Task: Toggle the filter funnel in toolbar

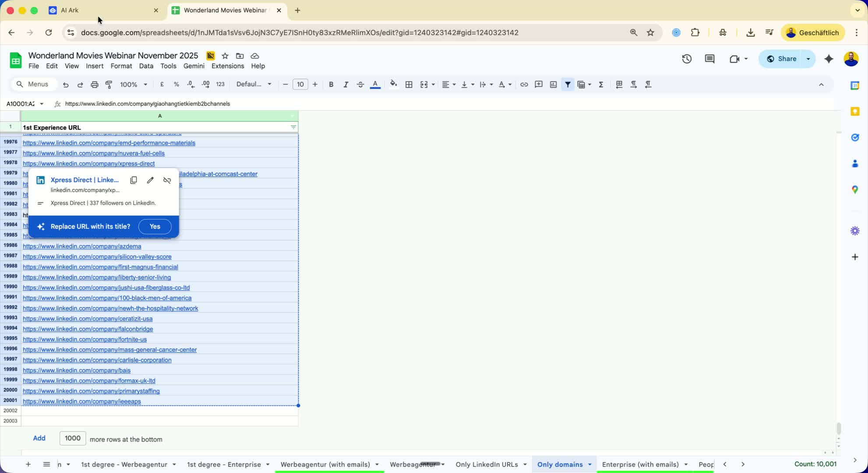Action: (568, 85)
